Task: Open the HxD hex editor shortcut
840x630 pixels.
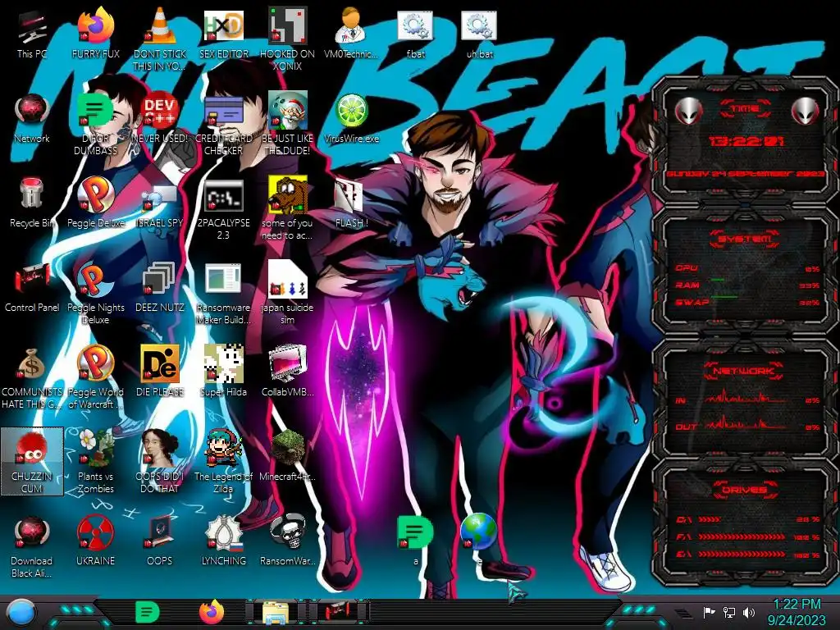Action: coord(223,25)
